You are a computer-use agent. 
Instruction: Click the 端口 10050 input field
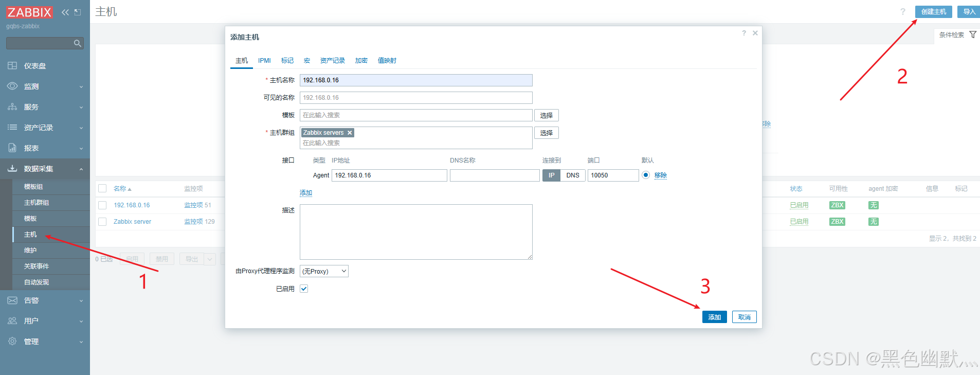[613, 175]
